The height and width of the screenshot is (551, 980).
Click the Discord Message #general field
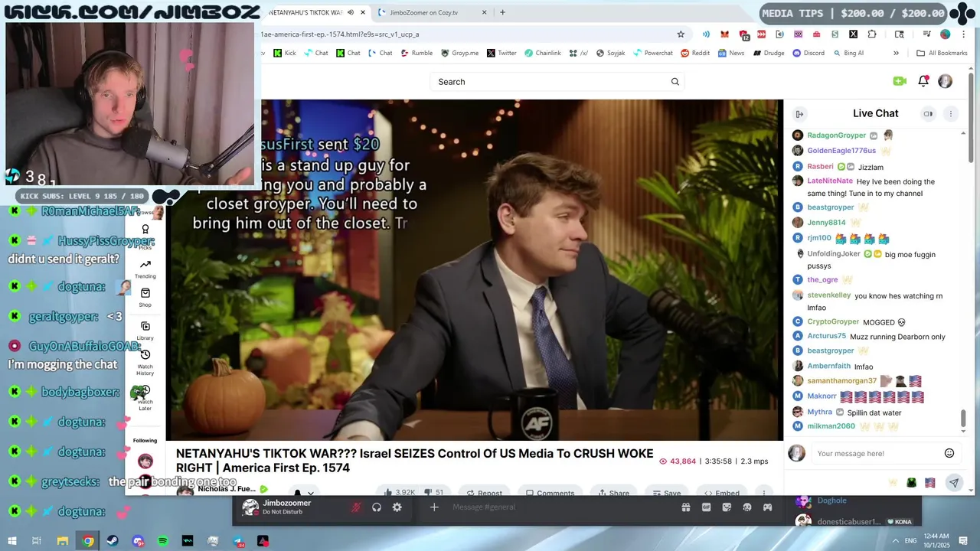pos(559,507)
